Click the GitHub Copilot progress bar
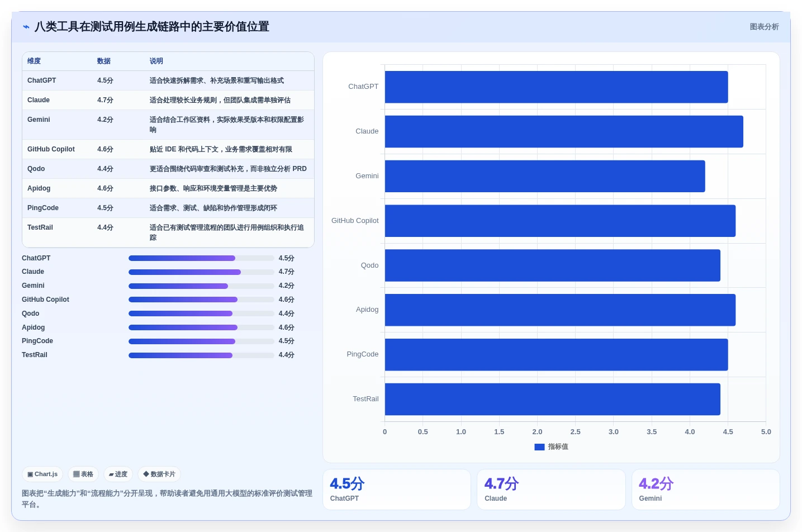The image size is (802, 532). click(201, 300)
